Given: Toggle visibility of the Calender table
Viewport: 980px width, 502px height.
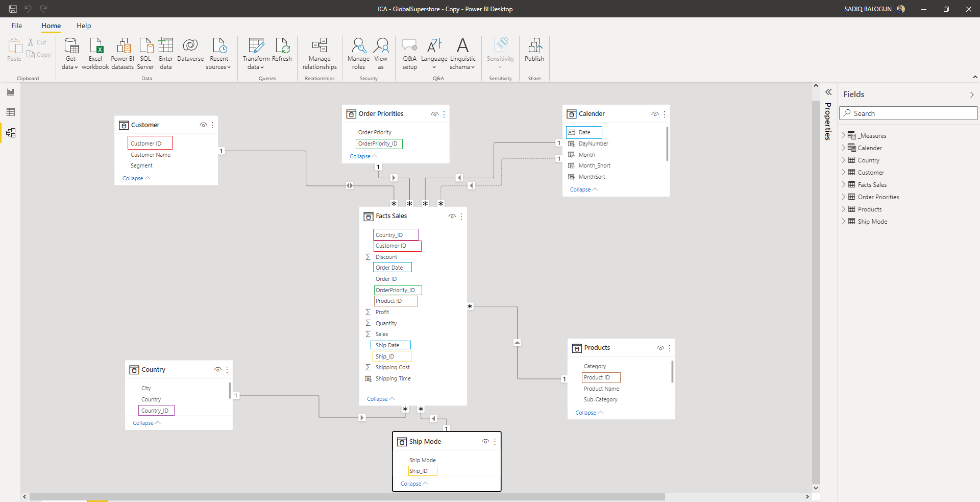Looking at the screenshot, I should [655, 114].
